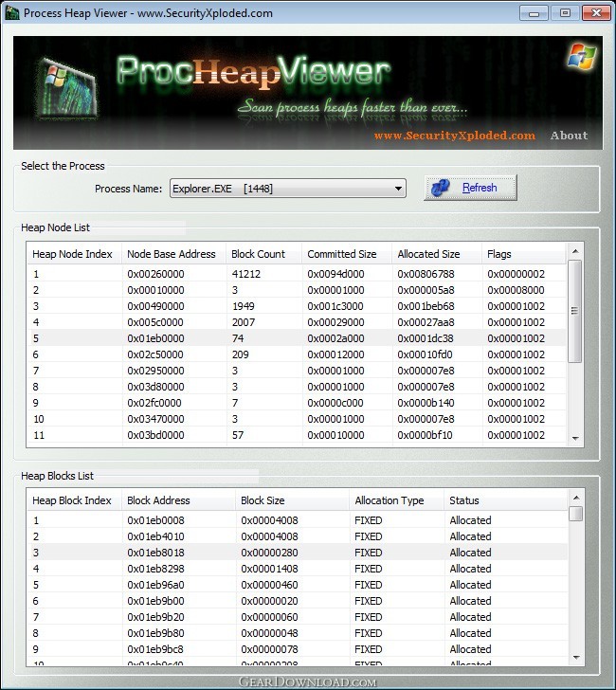This screenshot has height=690, width=616.
Task: Select heap block address 0x01eb4010
Action: tap(155, 536)
